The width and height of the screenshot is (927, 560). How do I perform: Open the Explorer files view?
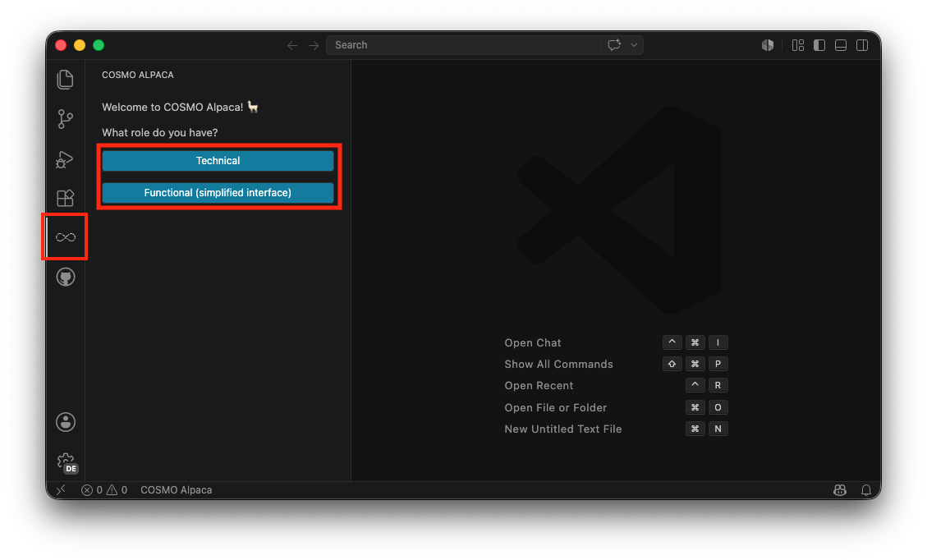click(x=65, y=80)
